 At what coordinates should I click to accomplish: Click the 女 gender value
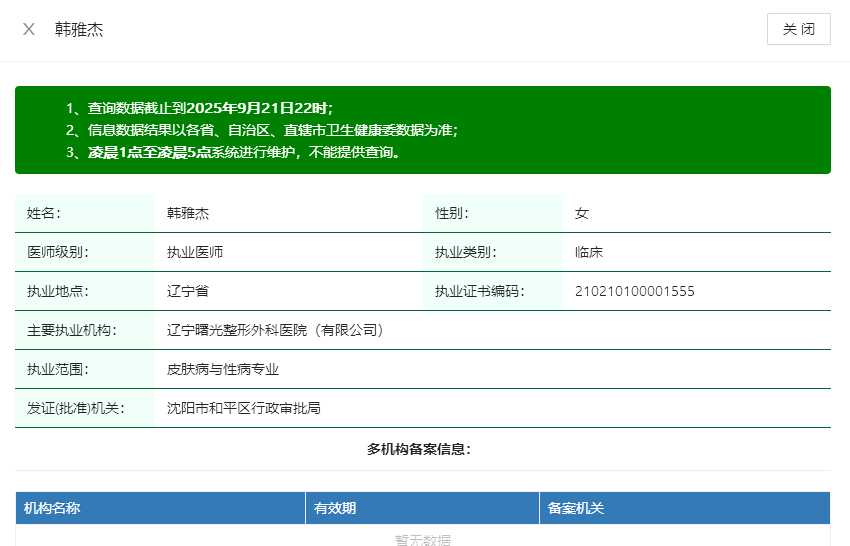pyautogui.click(x=581, y=213)
